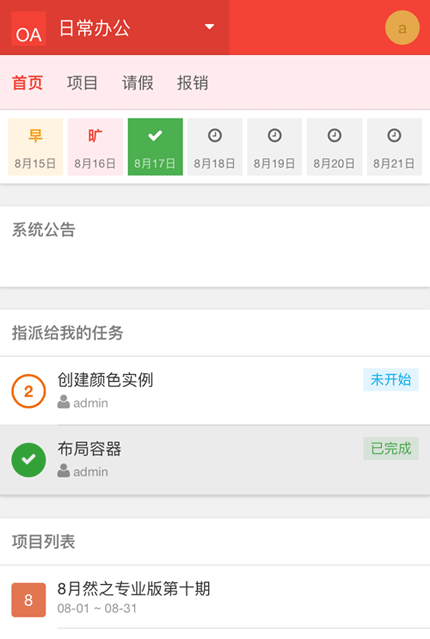This screenshot has width=430, height=639.
Task: Expand the 日常办公 dropdown arrow
Action: tap(209, 27)
